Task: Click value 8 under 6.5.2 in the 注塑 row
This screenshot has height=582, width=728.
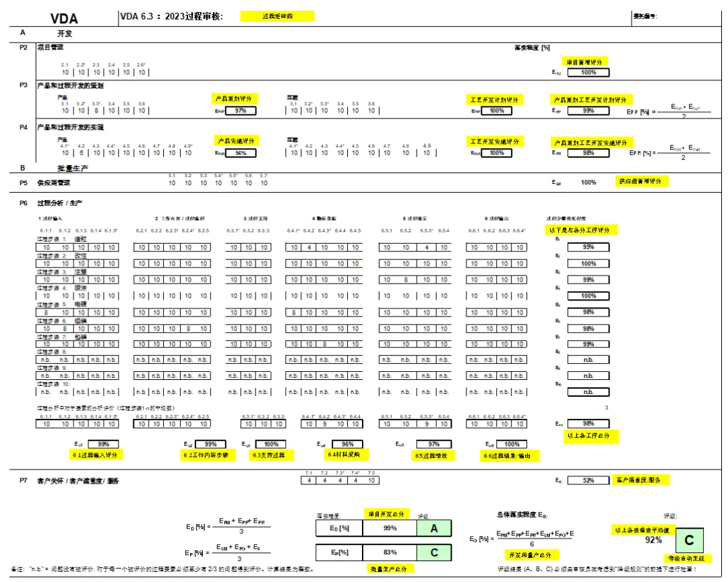Action: point(406,280)
